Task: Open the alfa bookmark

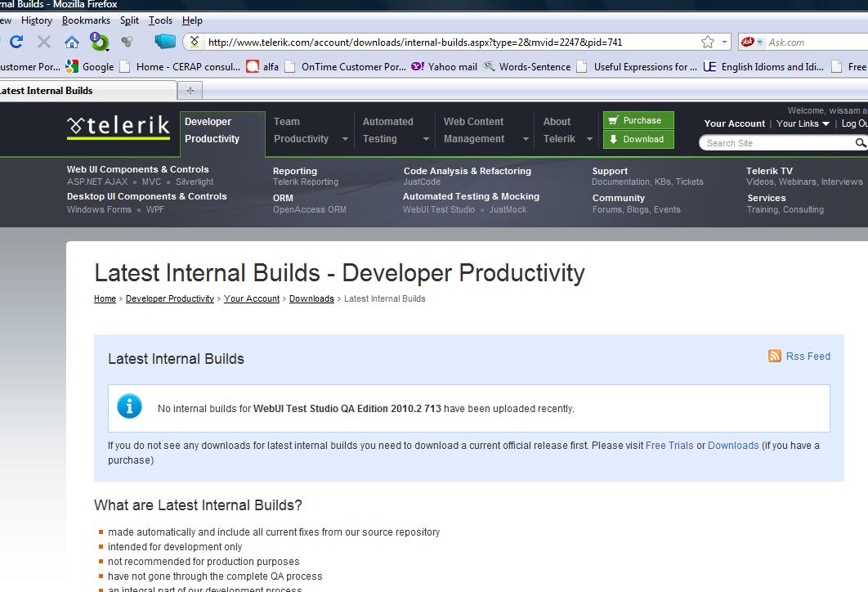Action: click(x=262, y=67)
